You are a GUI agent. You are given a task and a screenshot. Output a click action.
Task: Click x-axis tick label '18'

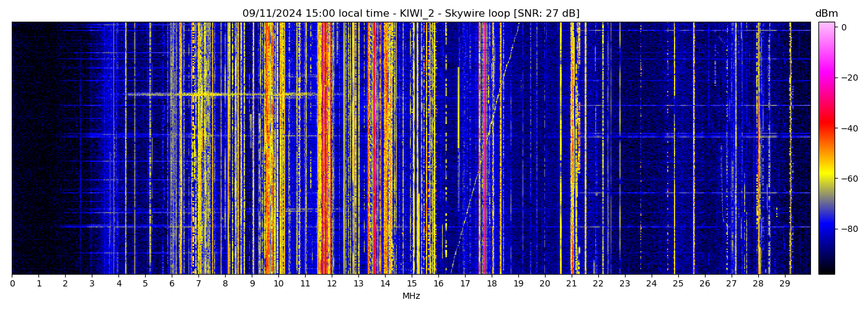click(x=492, y=284)
